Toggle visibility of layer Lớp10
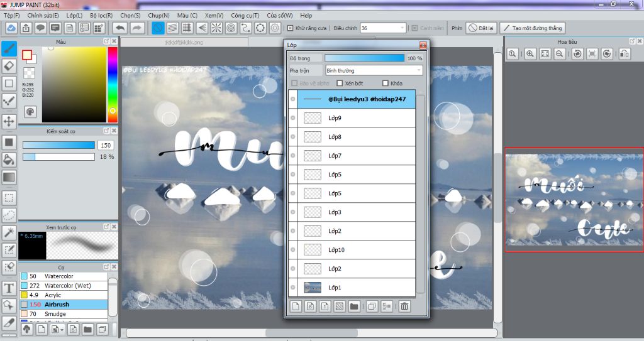Image resolution: width=644 pixels, height=341 pixels. click(293, 250)
